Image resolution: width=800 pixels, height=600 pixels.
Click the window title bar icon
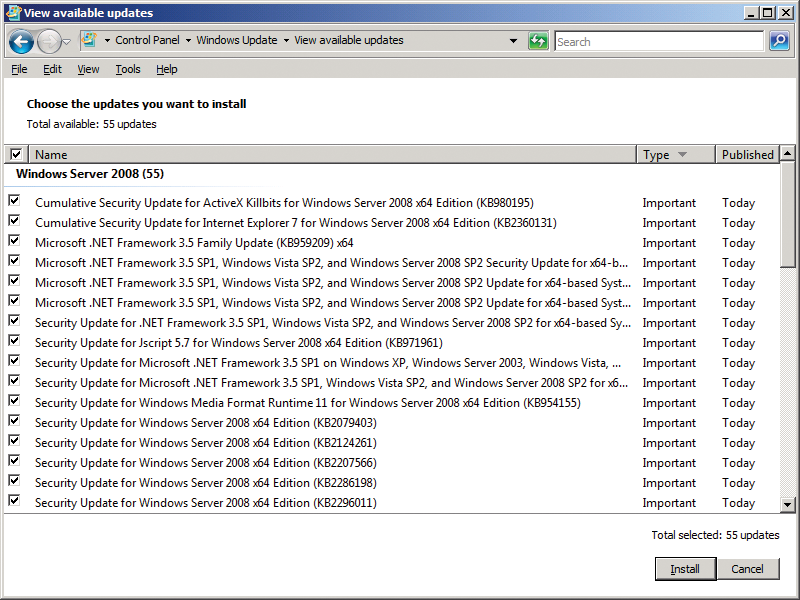[12, 12]
